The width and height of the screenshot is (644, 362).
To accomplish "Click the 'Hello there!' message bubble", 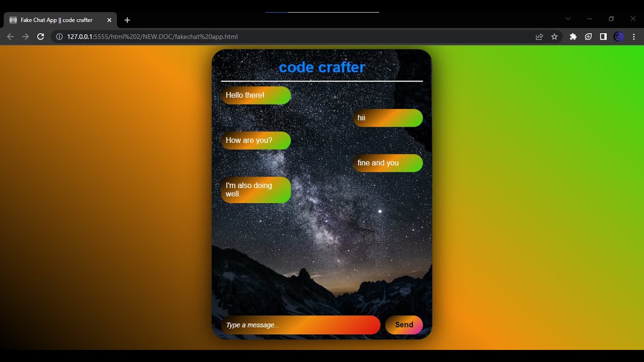I will (256, 96).
